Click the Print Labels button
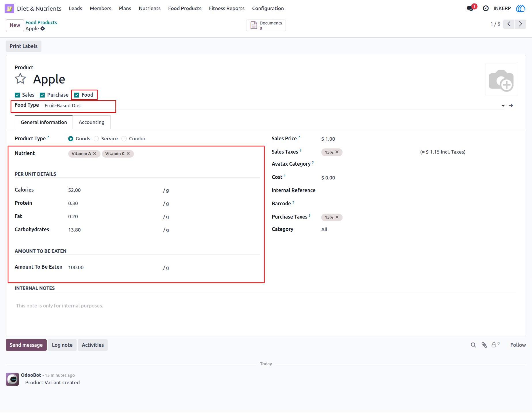 click(x=24, y=46)
